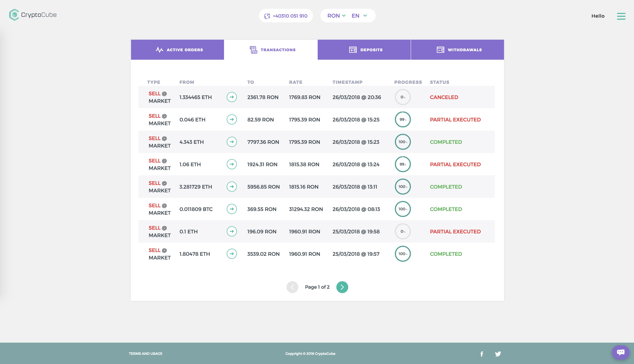Click the 31294.32 RON rate
This screenshot has height=364, width=634.
tap(306, 209)
